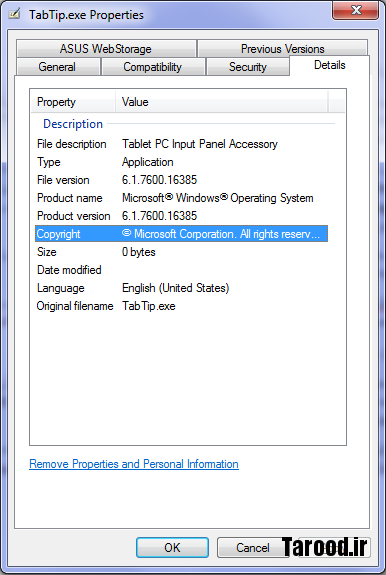Click Remove Properties and Personal Information link
The image size is (386, 575).
(134, 464)
